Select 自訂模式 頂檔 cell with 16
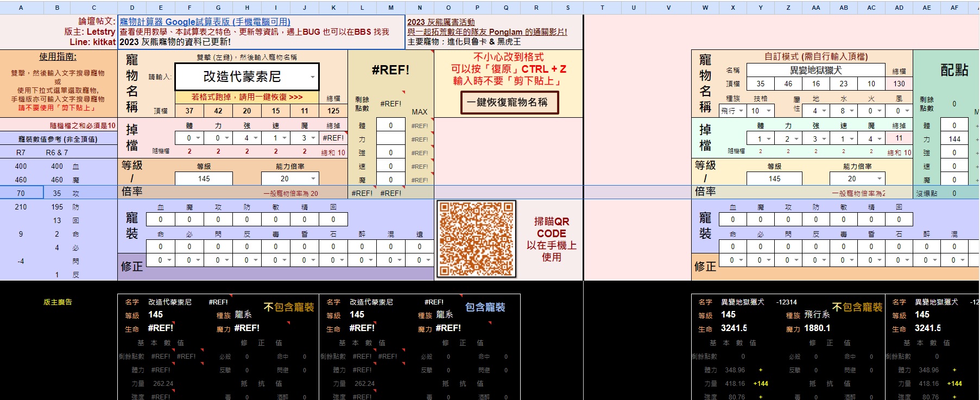 tap(816, 84)
